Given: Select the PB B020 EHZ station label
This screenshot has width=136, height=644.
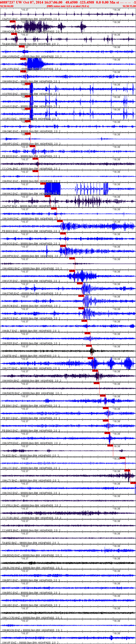Looking at the screenshot, I should (x=31, y=157).
